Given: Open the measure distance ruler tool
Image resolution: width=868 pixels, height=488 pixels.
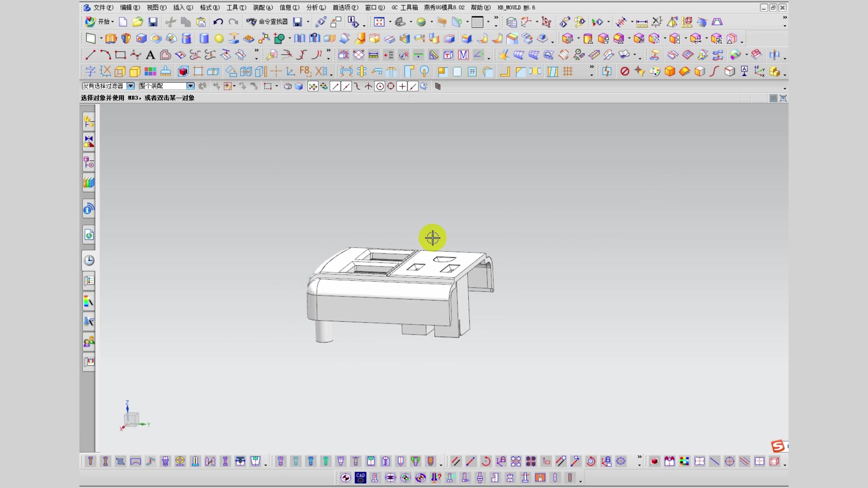Looking at the screenshot, I should (642, 22).
